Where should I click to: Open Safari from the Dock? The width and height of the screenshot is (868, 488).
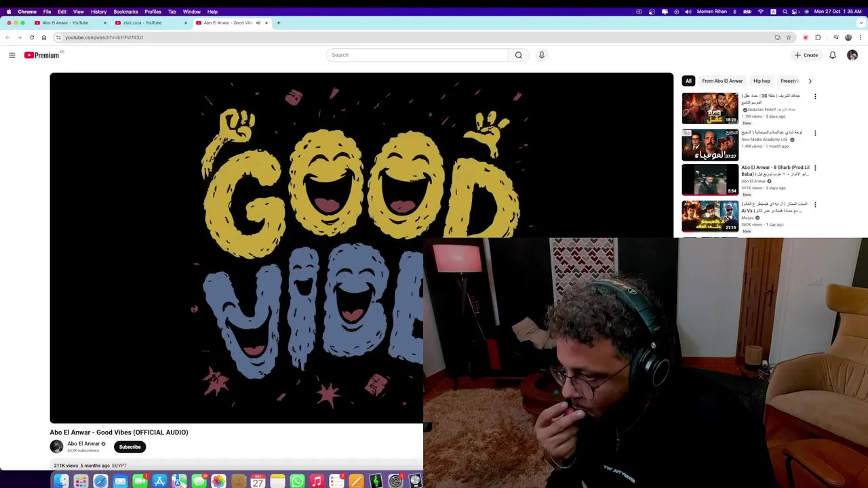[x=100, y=481]
